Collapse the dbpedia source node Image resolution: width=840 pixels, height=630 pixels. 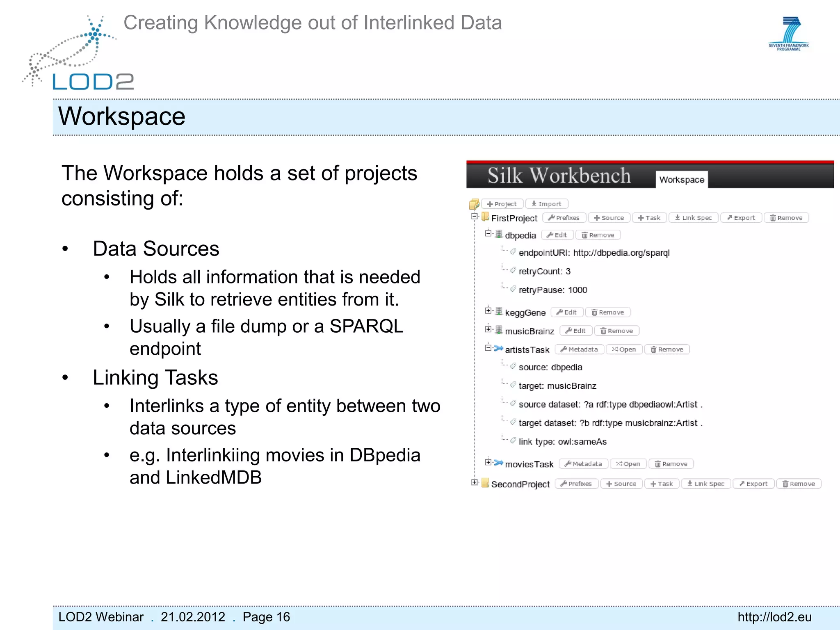coord(488,234)
